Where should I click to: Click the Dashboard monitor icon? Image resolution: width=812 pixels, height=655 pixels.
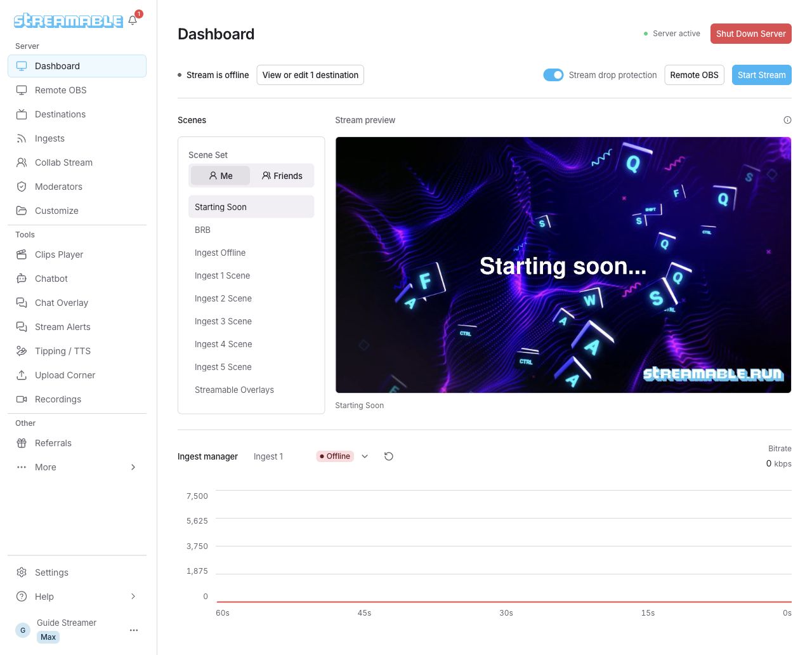click(22, 66)
